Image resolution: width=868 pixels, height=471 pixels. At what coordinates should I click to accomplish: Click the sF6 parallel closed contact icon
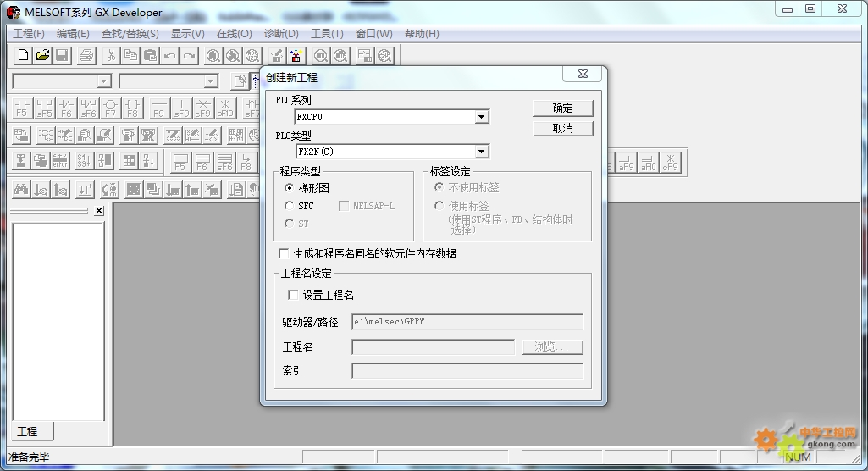coord(89,108)
